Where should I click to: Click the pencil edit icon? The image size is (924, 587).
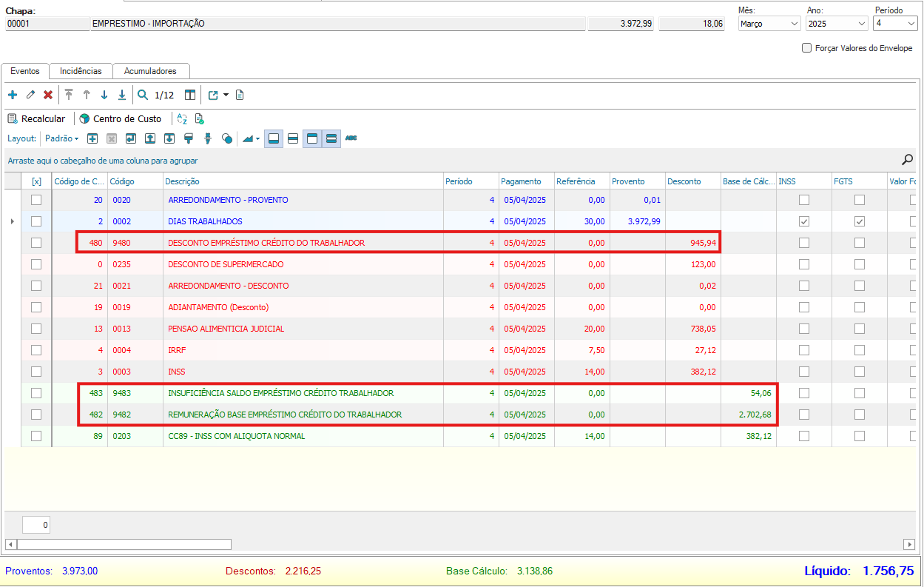click(x=30, y=95)
